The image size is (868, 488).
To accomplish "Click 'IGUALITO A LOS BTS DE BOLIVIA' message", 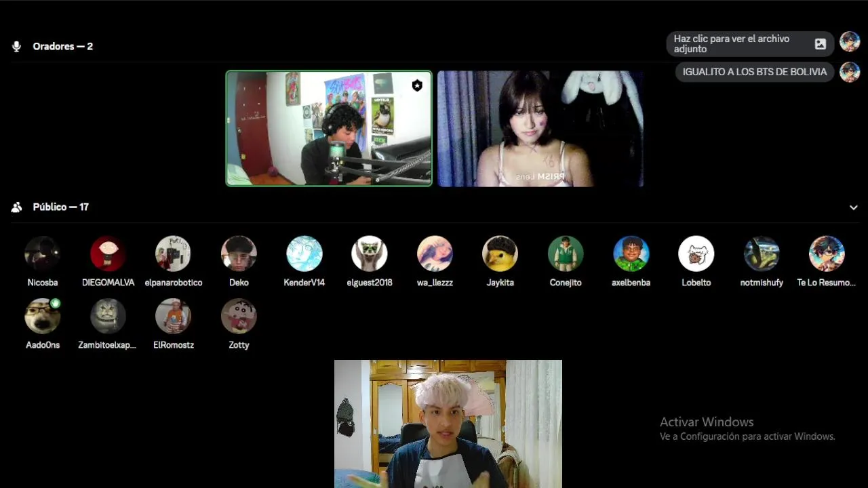I will click(x=755, y=72).
